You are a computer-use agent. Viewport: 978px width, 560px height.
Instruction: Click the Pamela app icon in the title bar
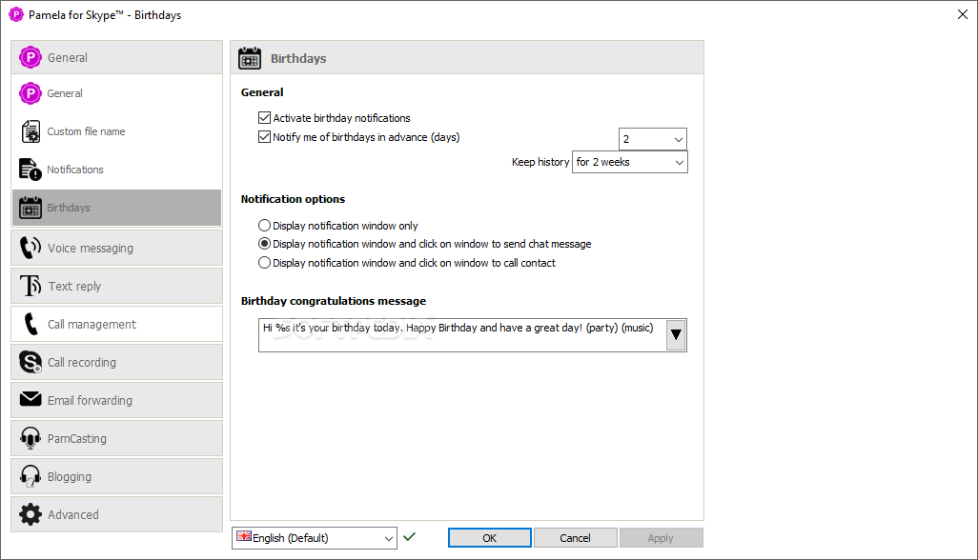click(15, 14)
